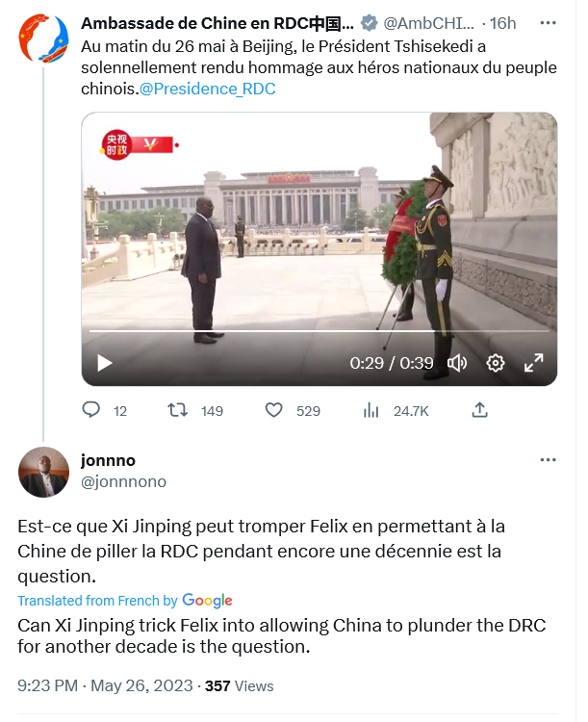Viewport: 588px width, 722px height.
Task: Open more options on embassy tweet
Action: 548,23
